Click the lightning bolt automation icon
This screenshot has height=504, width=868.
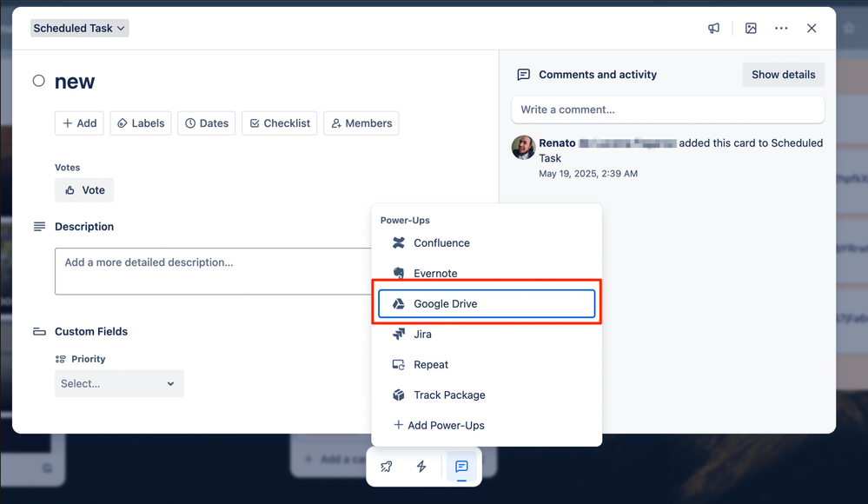tap(421, 467)
